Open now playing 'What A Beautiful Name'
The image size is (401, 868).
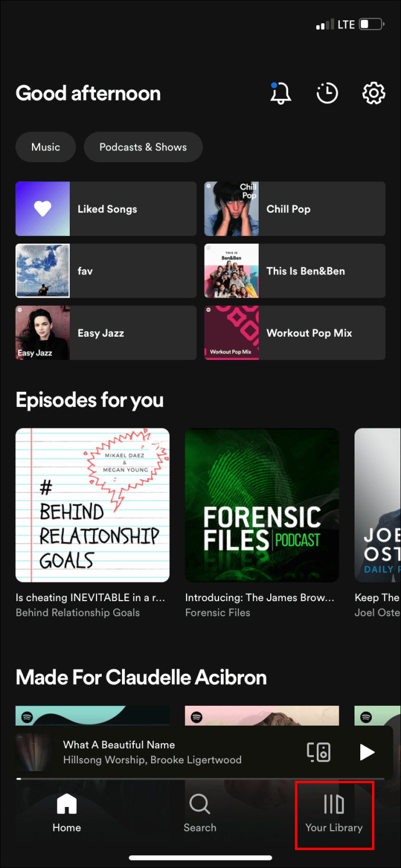tap(119, 744)
